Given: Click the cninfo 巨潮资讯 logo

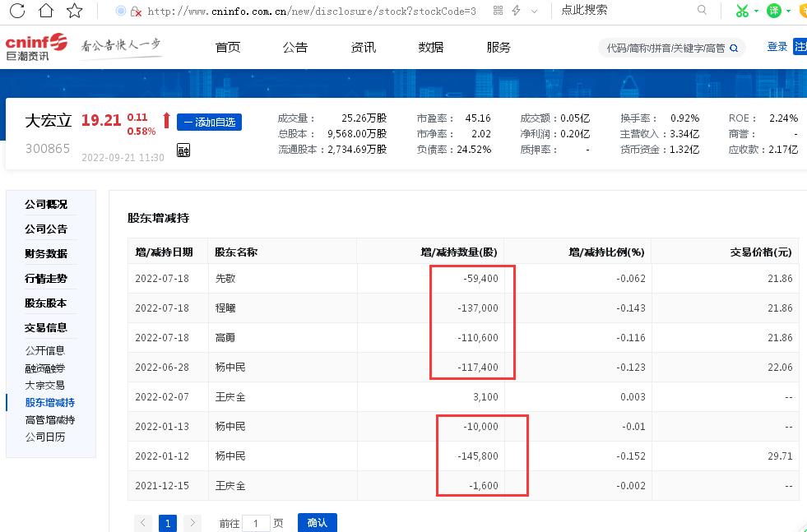Looking at the screenshot, I should [37, 47].
